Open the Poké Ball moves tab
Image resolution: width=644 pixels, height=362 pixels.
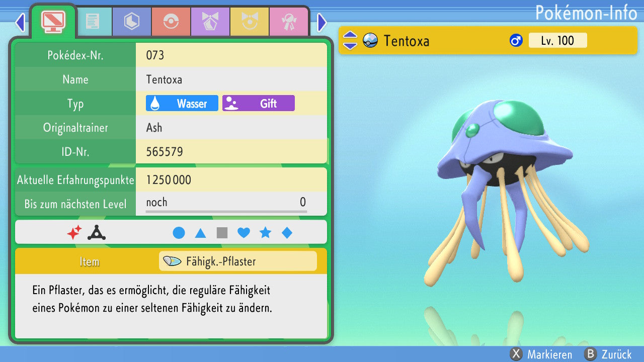pos(171,21)
